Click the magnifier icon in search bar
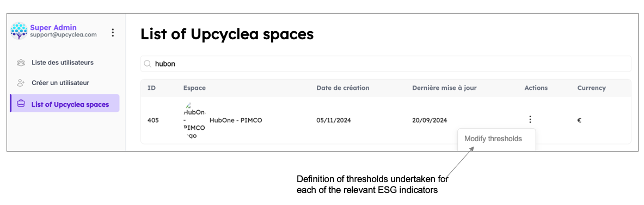 pyautogui.click(x=148, y=64)
